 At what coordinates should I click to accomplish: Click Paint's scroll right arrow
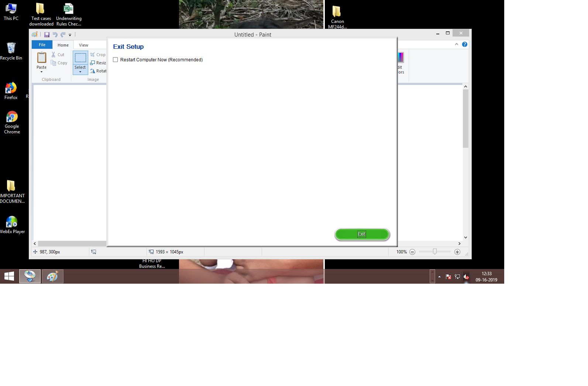point(460,244)
